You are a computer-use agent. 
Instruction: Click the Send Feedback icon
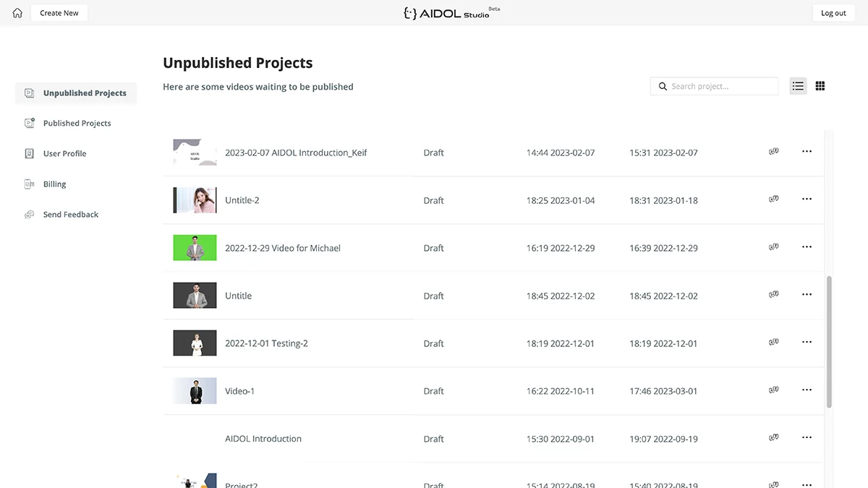(29, 215)
